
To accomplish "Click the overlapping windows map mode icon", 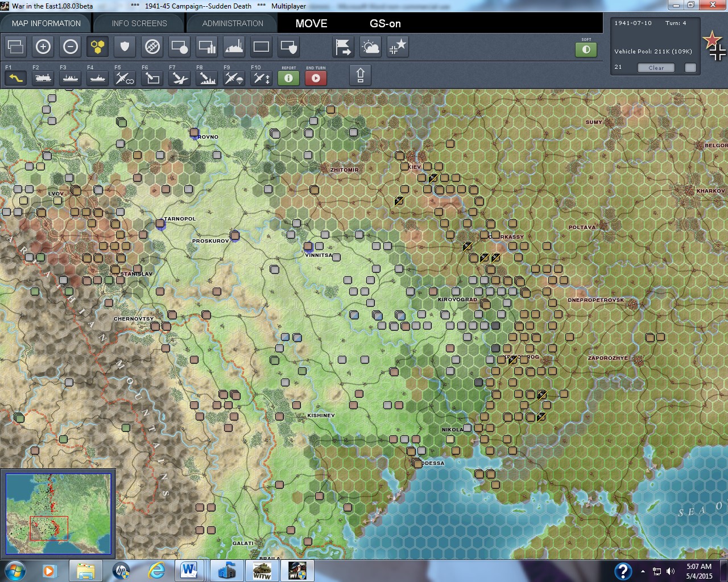I will point(16,47).
